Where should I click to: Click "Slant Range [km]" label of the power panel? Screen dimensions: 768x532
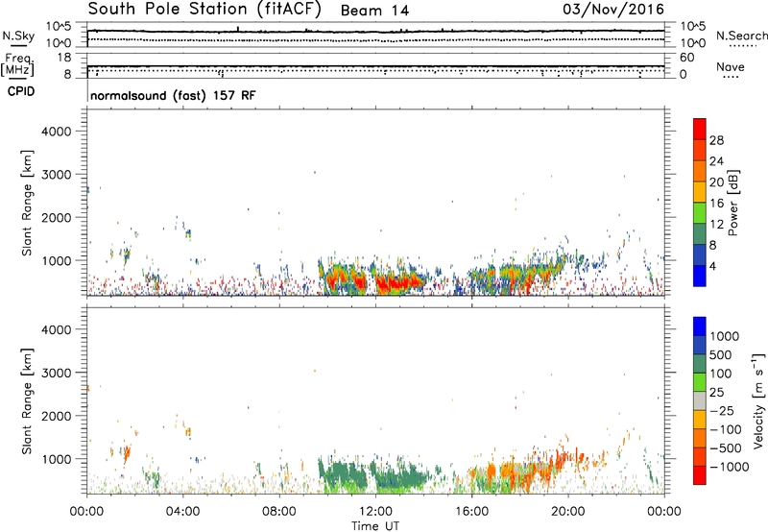click(27, 203)
